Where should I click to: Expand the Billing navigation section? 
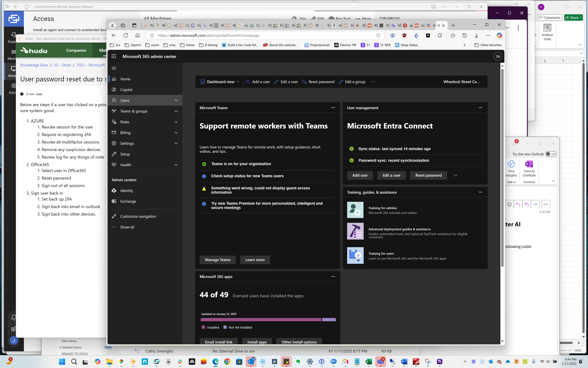point(145,132)
